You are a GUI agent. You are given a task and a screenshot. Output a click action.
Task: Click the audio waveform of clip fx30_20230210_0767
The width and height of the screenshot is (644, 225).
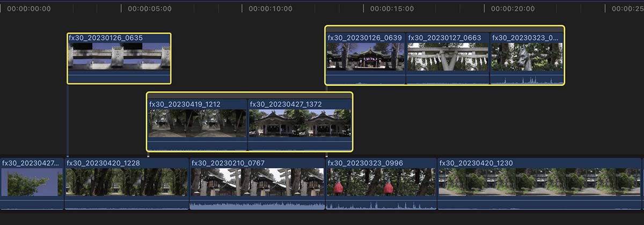coord(257,204)
